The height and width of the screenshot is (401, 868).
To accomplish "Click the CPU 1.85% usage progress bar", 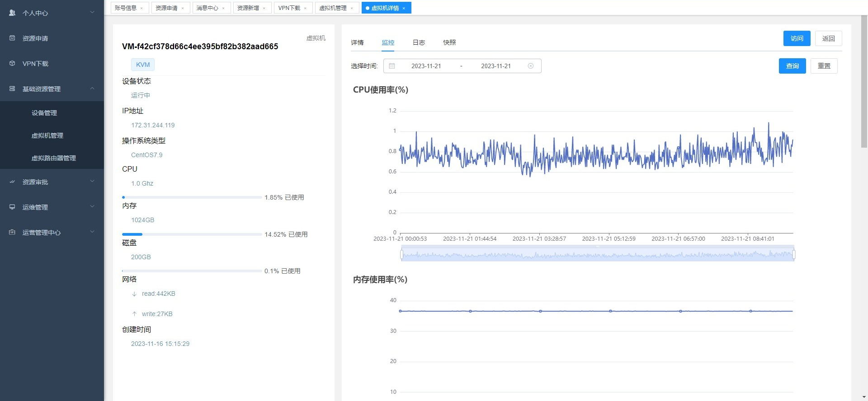I will pyautogui.click(x=192, y=197).
